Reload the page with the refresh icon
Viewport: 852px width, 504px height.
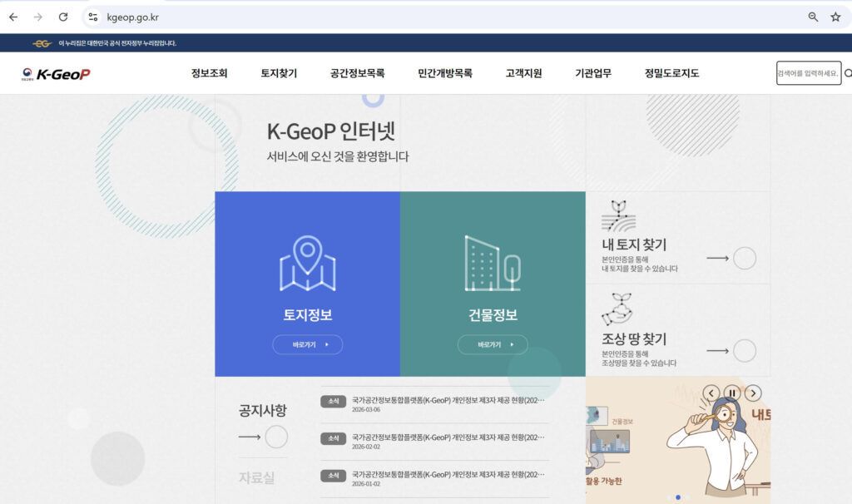[x=63, y=17]
